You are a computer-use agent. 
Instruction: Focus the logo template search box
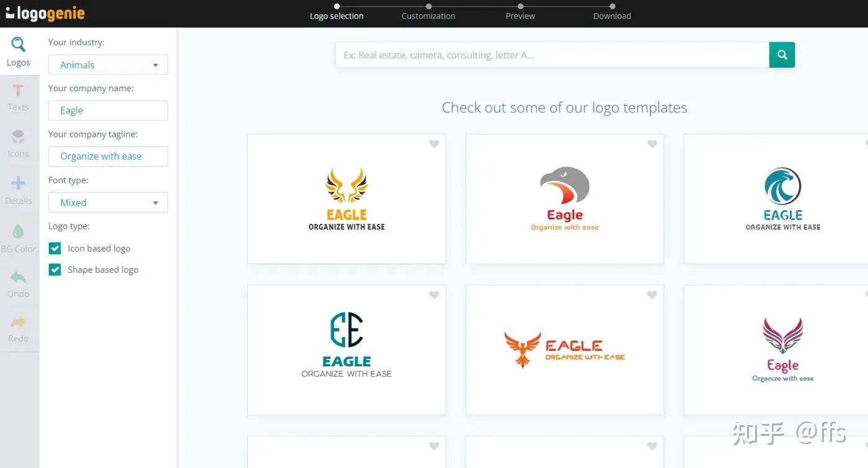pos(552,55)
